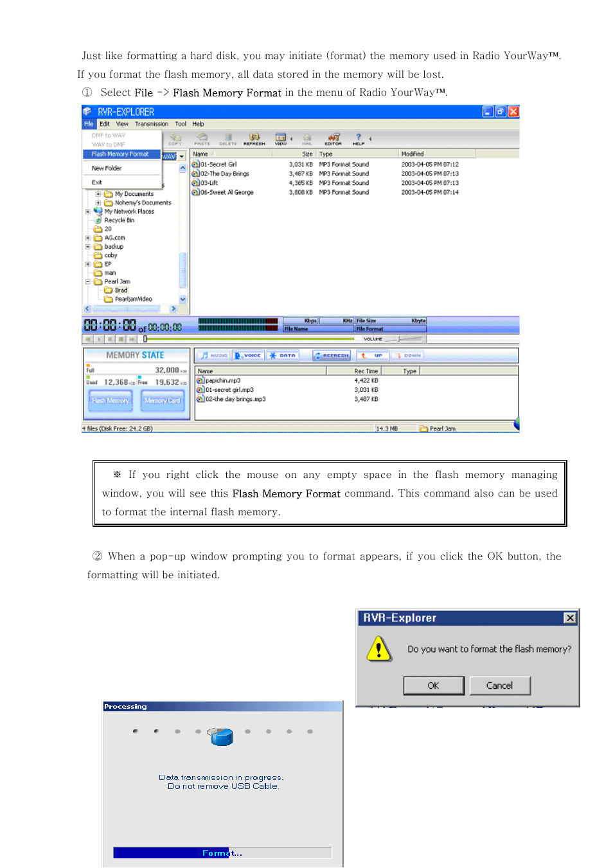Select file 03-Lift

pos(205,183)
